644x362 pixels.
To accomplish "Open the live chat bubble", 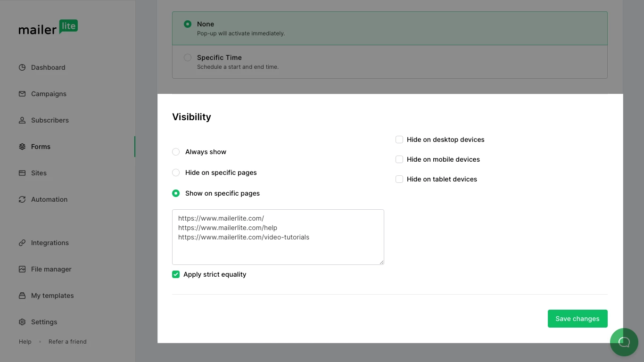I will point(624,342).
